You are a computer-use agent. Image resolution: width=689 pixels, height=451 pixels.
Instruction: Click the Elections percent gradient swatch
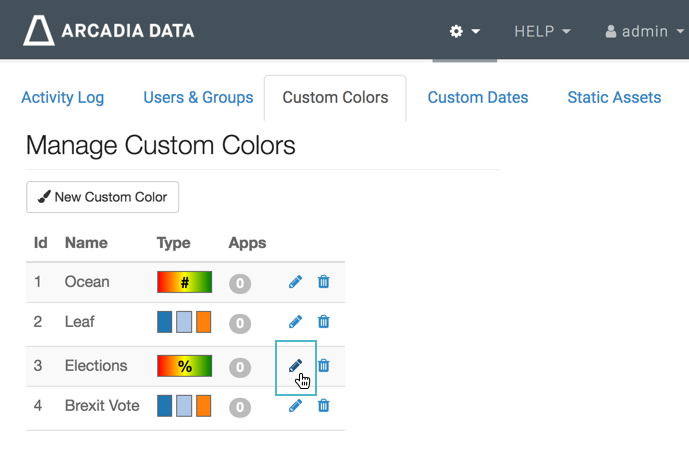(x=184, y=366)
